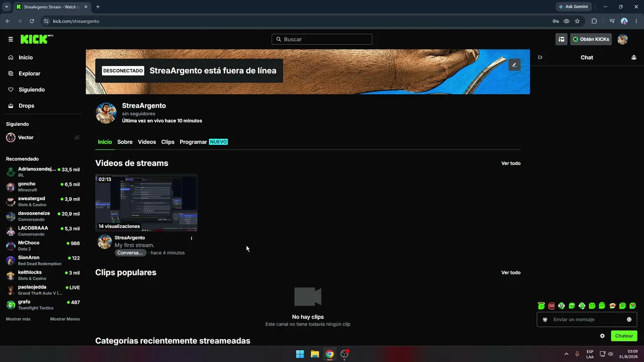Open the ESP LAA language switcher
The height and width of the screenshot is (362, 644).
(x=590, y=354)
